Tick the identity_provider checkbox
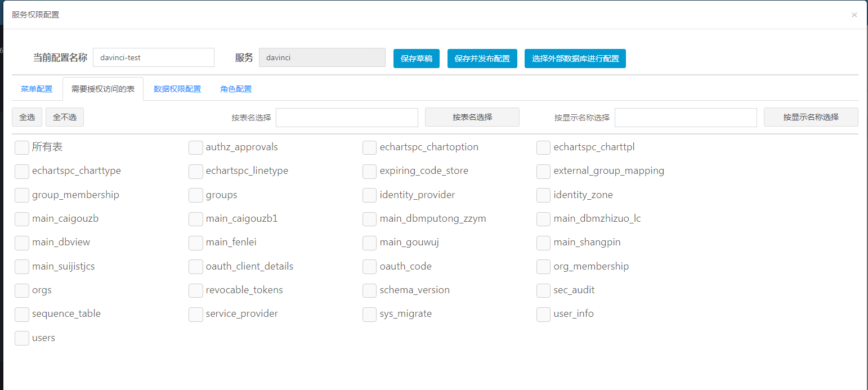Image resolution: width=868 pixels, height=390 pixels. point(370,195)
